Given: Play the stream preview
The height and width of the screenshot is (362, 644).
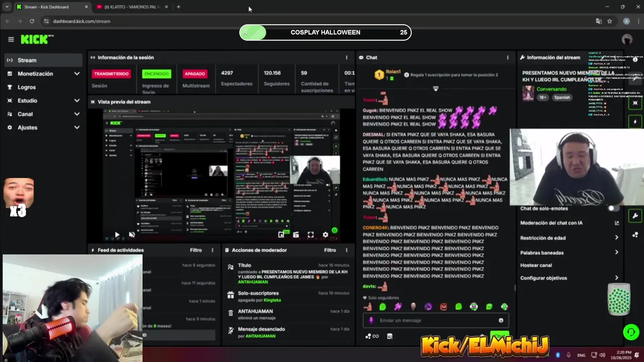Looking at the screenshot, I should coord(117,234).
